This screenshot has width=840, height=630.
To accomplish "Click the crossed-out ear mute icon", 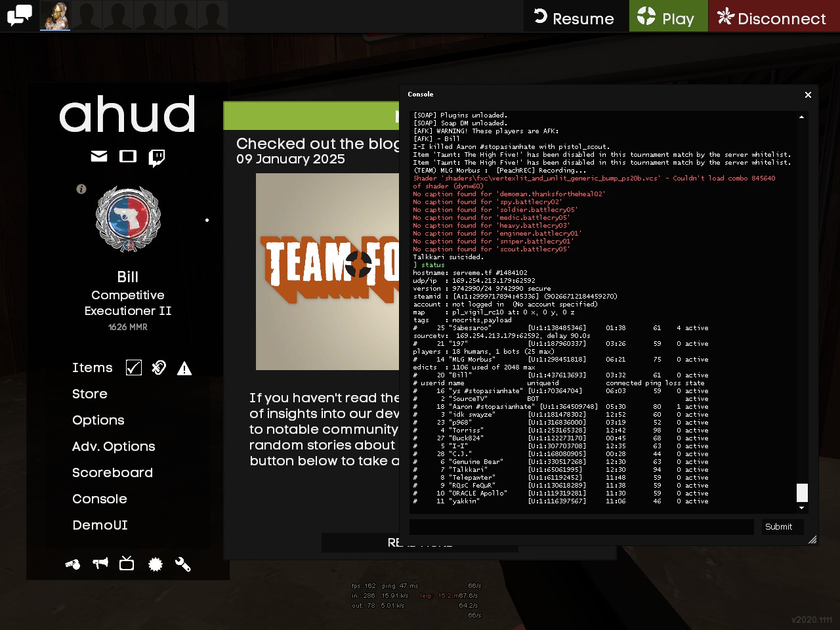I will [x=159, y=367].
